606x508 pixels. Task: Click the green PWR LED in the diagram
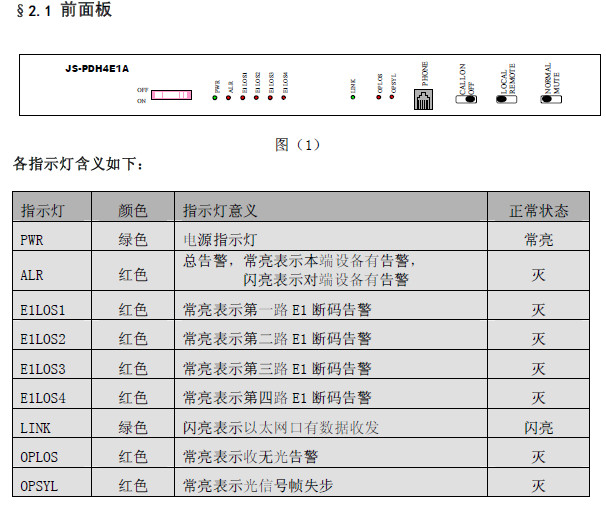click(x=215, y=98)
